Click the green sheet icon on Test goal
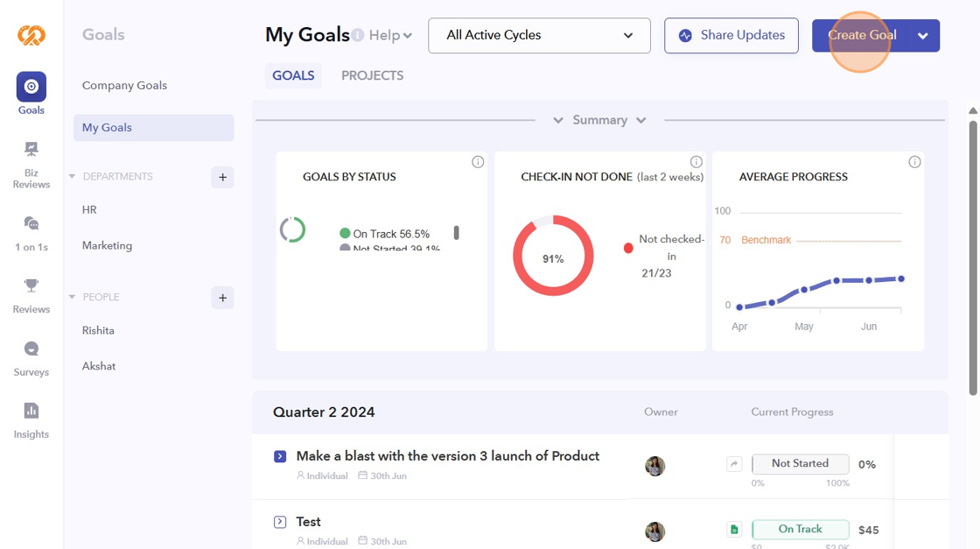 pos(734,530)
